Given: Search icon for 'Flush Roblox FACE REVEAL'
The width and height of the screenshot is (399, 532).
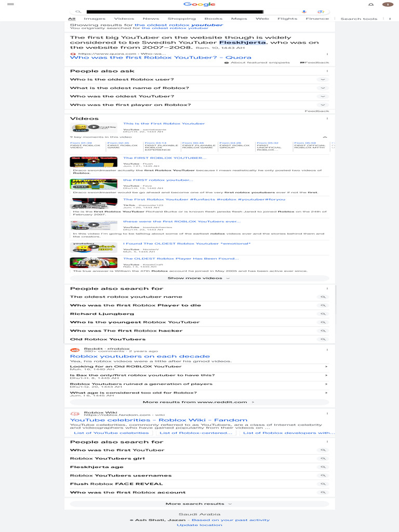Looking at the screenshot, I should click(323, 484).
